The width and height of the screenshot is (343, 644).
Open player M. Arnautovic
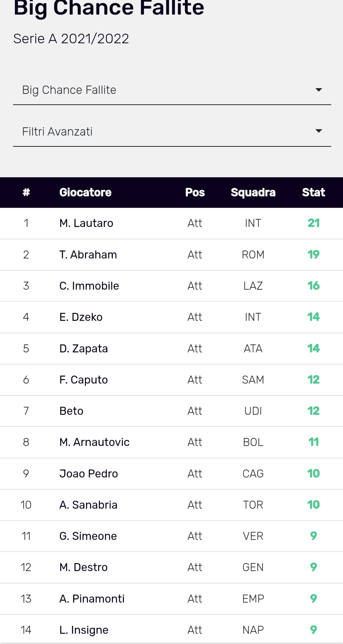[x=95, y=442]
